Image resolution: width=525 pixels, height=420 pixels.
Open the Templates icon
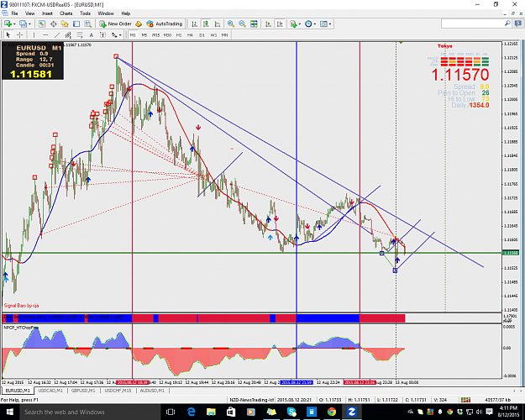(323, 24)
